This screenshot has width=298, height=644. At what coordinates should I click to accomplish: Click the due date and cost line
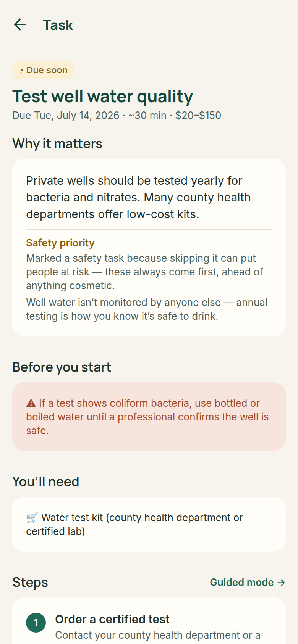click(x=117, y=116)
